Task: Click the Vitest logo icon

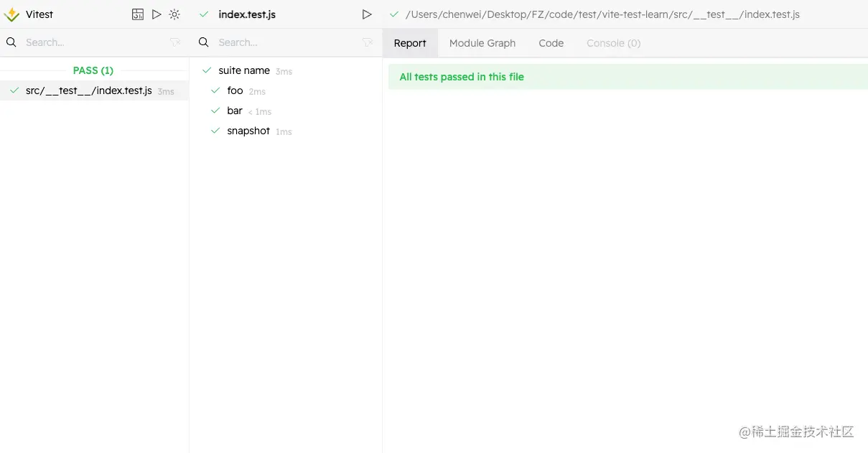Action: [x=11, y=14]
